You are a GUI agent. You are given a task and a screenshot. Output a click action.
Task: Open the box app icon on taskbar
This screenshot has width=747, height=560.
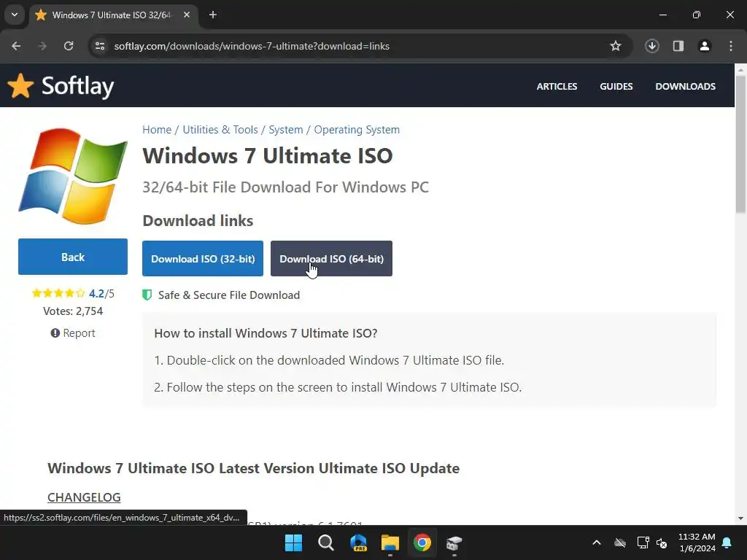point(454,542)
